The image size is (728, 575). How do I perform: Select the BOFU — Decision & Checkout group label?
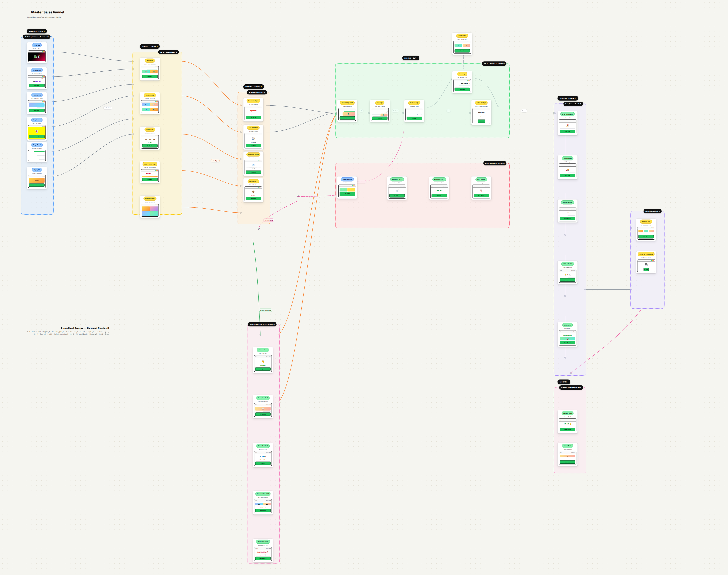coord(494,64)
